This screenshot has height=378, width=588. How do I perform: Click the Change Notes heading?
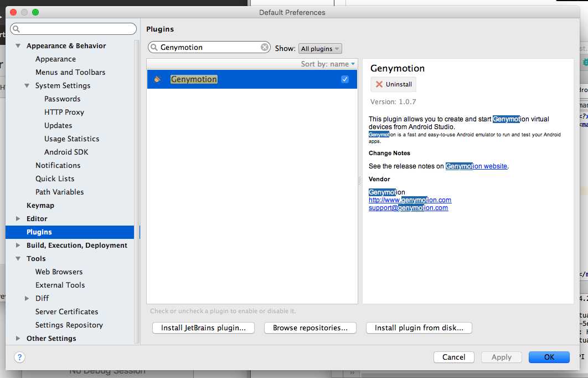[389, 153]
